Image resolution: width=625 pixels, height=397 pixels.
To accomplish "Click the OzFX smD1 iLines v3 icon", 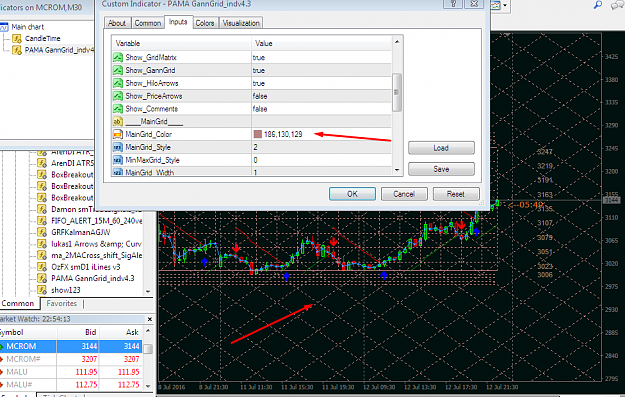I will (42, 267).
